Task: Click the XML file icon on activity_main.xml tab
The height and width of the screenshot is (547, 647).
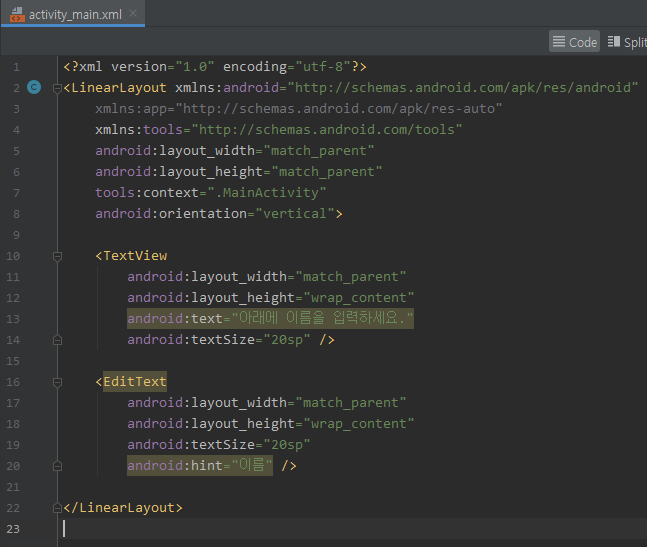Action: click(17, 14)
